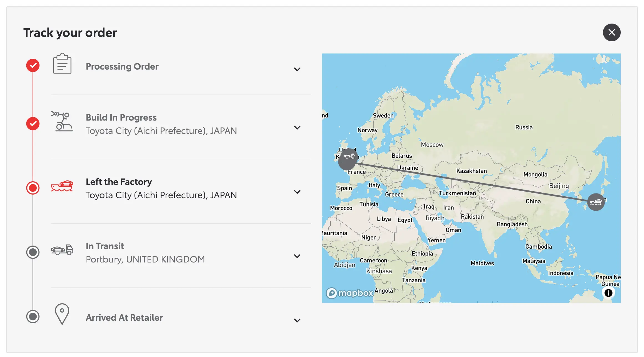Image resolution: width=644 pixels, height=357 pixels.
Task: Click the Build In Progress robot arm icon
Action: click(62, 121)
